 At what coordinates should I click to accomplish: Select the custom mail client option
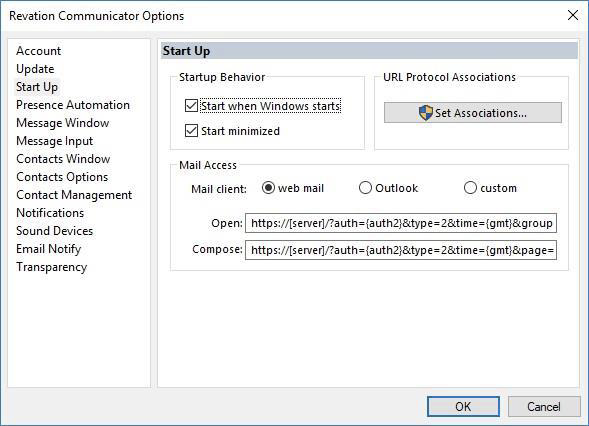[470, 187]
